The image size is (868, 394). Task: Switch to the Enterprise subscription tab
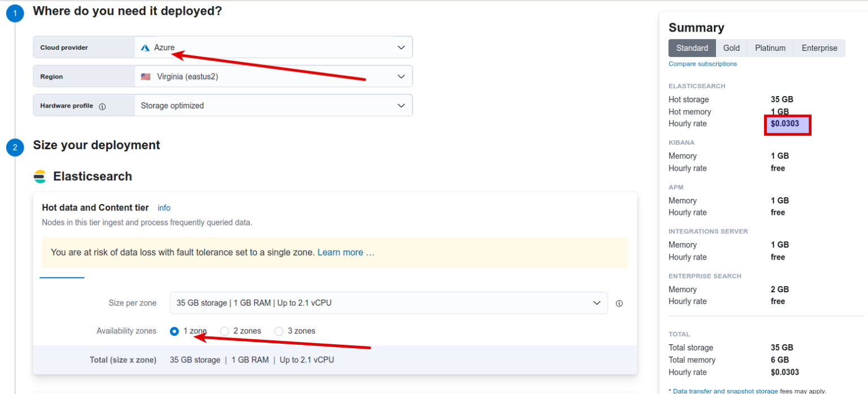(819, 48)
